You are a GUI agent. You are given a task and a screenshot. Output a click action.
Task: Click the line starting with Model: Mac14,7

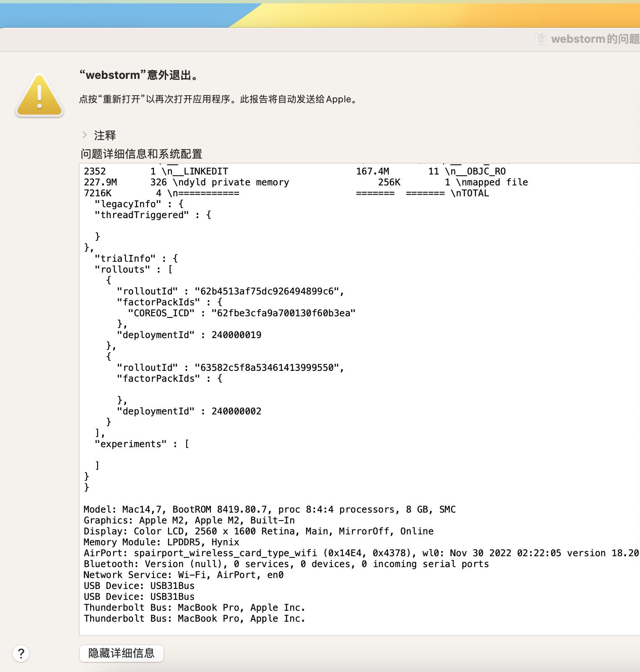[270, 510]
